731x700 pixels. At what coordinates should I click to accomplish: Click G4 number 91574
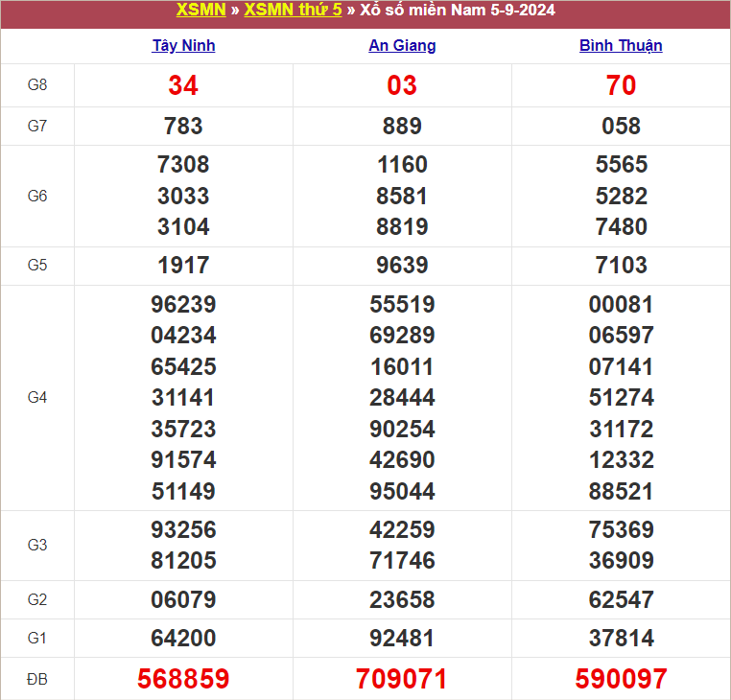click(183, 459)
